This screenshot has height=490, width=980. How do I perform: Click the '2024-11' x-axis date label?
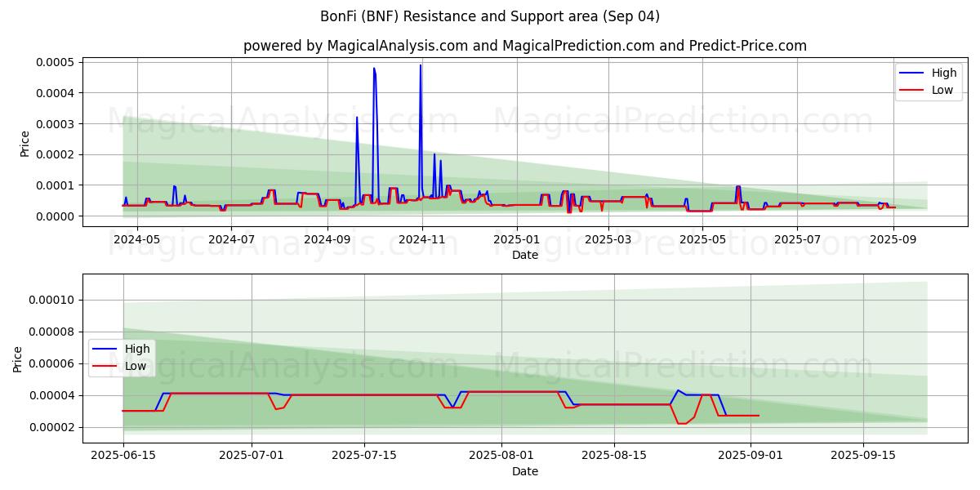click(x=421, y=239)
